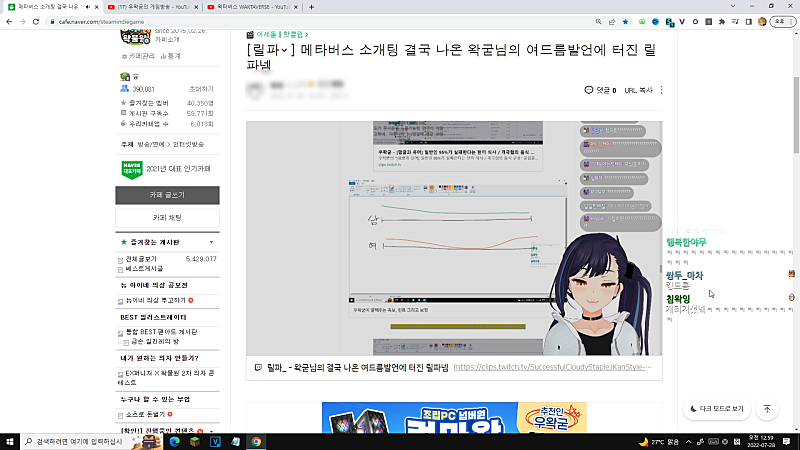Open the 이세돌 | 핫클립 board breadcrumb
Screen dimensions: 800x450
[x=282, y=35]
